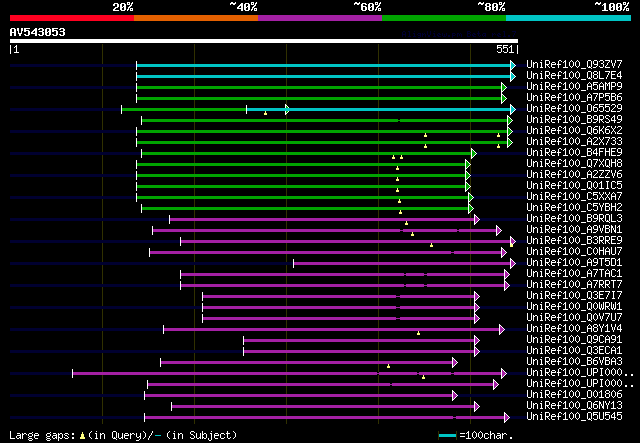Select the query name AV543053
Image resolution: width=640 pixels, height=443 pixels.
pos(38,32)
